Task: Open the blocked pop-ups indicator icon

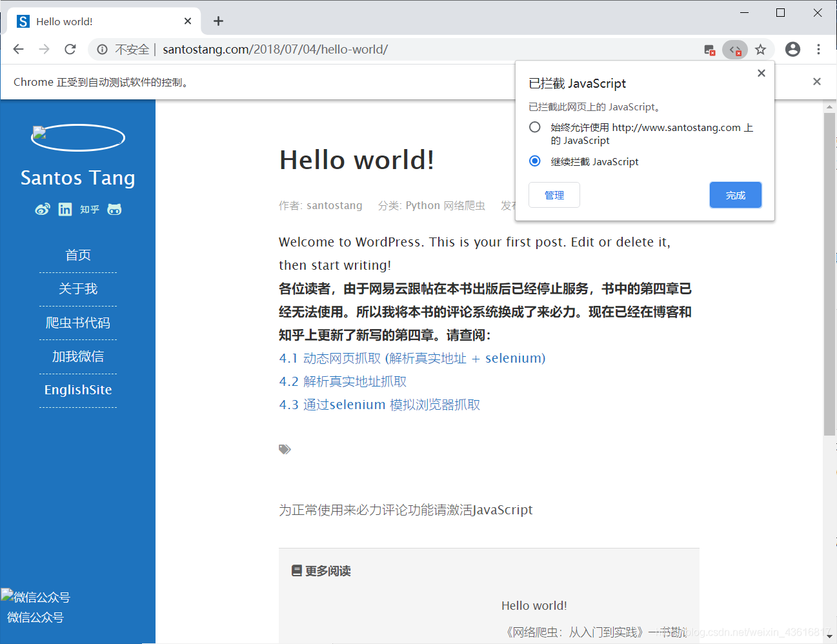Action: (x=709, y=50)
